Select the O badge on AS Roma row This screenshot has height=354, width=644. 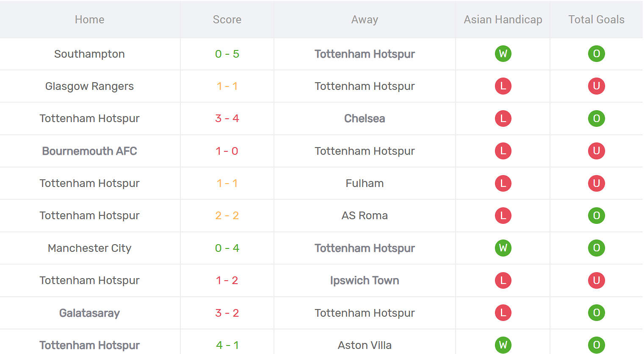point(597,215)
